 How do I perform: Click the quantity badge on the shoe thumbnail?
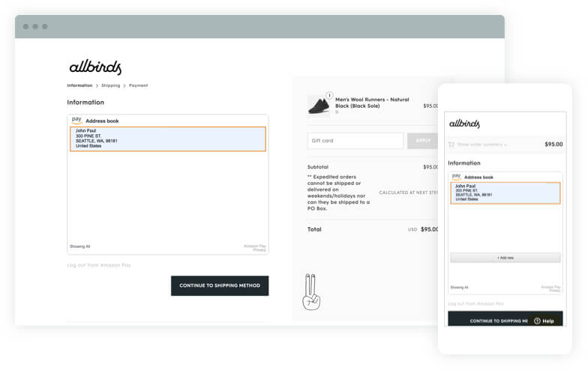pyautogui.click(x=329, y=96)
